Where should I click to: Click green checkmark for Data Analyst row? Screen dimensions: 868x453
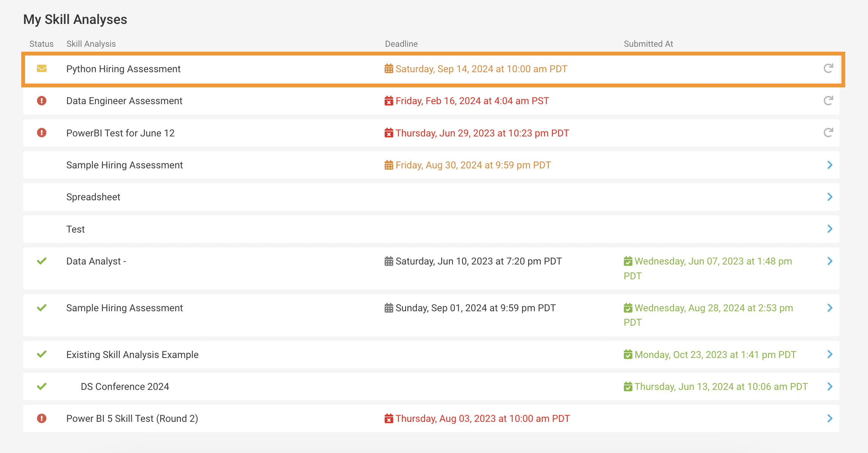[42, 261]
